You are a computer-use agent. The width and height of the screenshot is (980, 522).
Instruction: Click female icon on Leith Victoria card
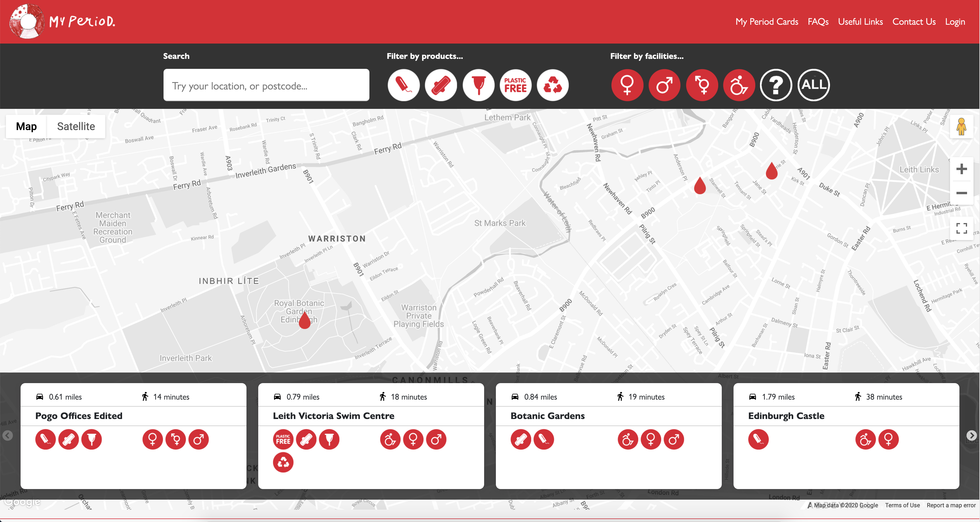[413, 439]
